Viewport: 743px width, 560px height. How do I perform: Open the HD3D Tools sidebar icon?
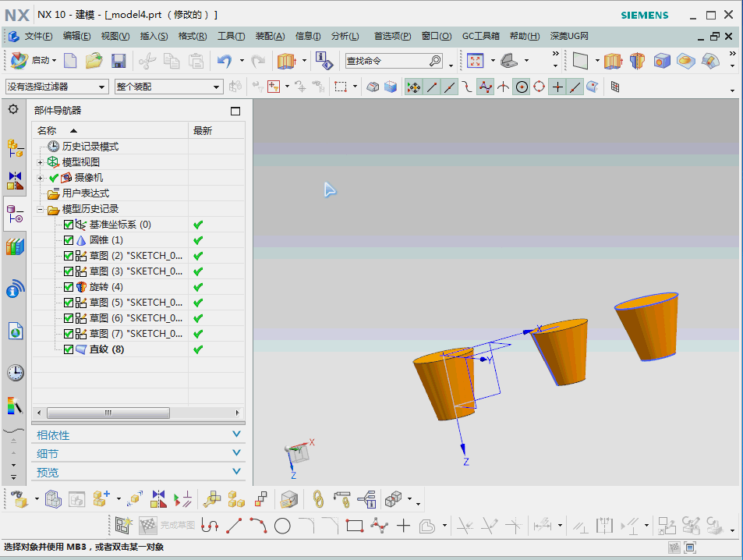(15, 289)
